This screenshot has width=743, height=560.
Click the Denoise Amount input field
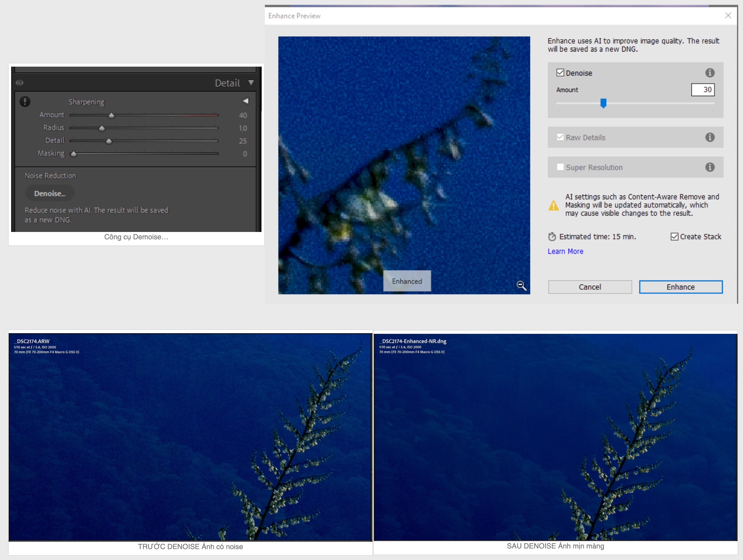click(703, 90)
